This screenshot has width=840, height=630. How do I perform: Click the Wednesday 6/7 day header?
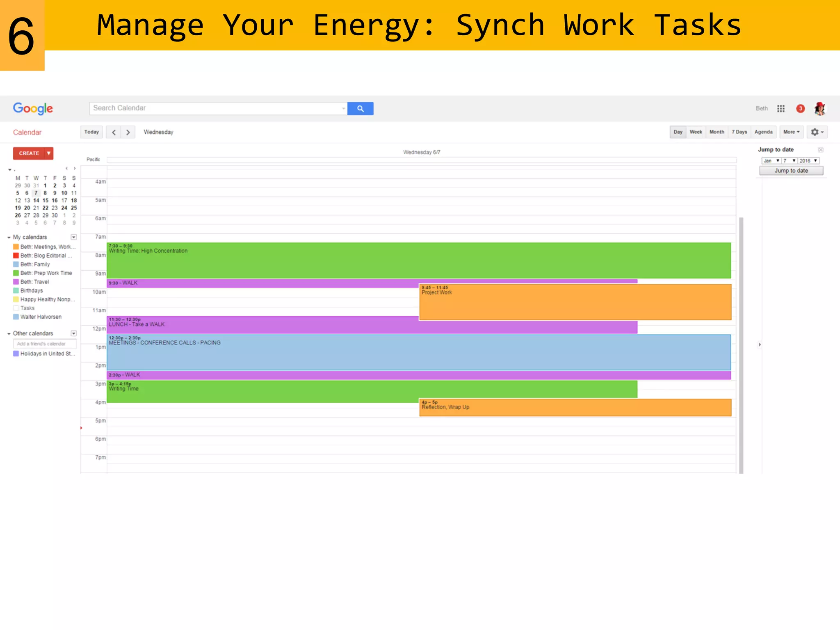(422, 152)
